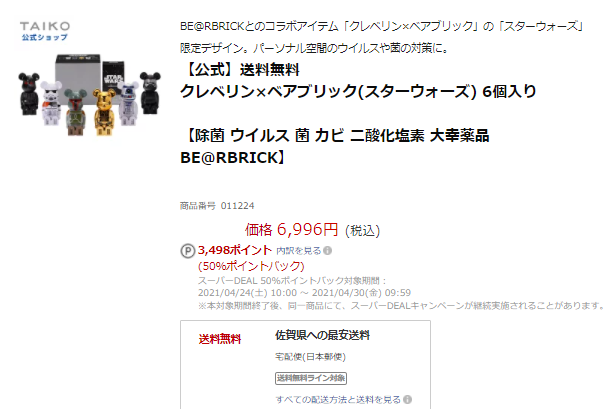Click the product number 011224
The width and height of the screenshot is (606, 409).
click(x=237, y=206)
